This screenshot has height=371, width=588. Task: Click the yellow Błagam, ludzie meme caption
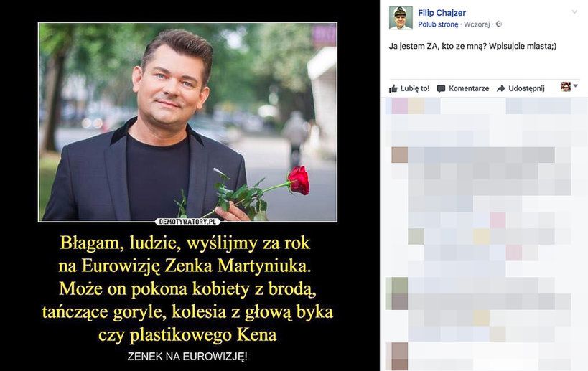click(x=187, y=288)
